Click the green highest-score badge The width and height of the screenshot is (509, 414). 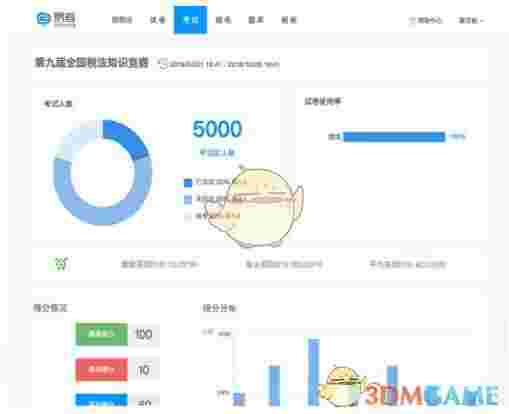(x=102, y=334)
